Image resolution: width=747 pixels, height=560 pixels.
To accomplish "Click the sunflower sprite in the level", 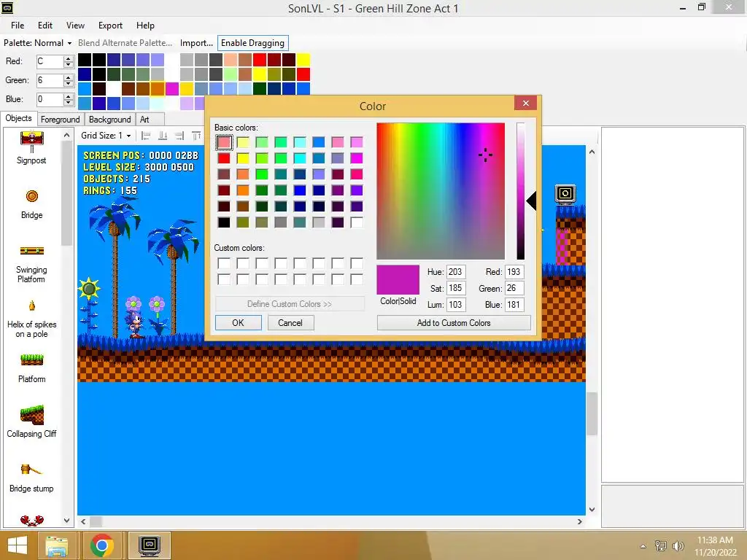I will pos(89,289).
